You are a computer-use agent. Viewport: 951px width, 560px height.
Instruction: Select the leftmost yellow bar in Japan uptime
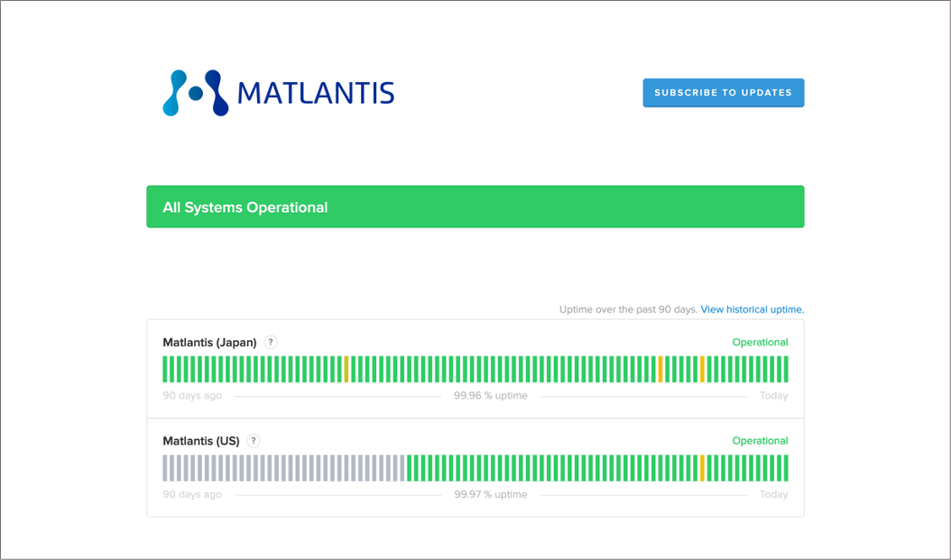coord(346,369)
